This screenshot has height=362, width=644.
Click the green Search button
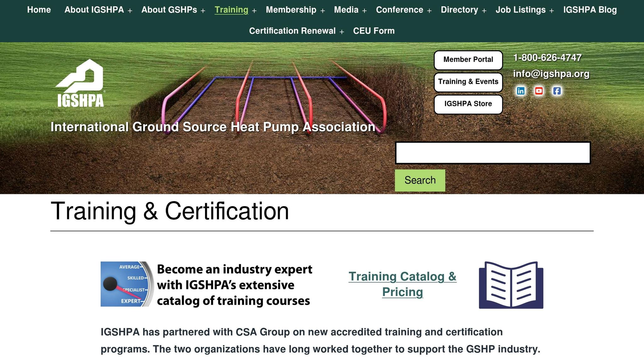coord(420,180)
